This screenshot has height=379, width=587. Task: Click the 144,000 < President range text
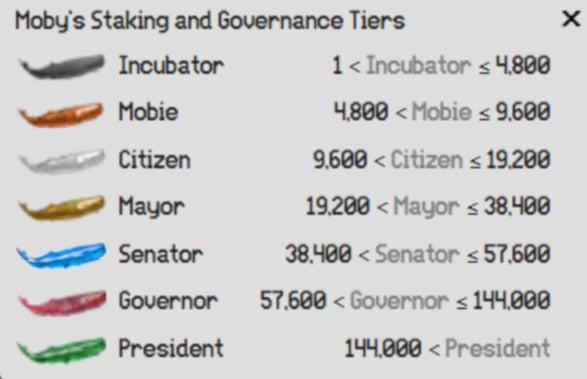(447, 348)
